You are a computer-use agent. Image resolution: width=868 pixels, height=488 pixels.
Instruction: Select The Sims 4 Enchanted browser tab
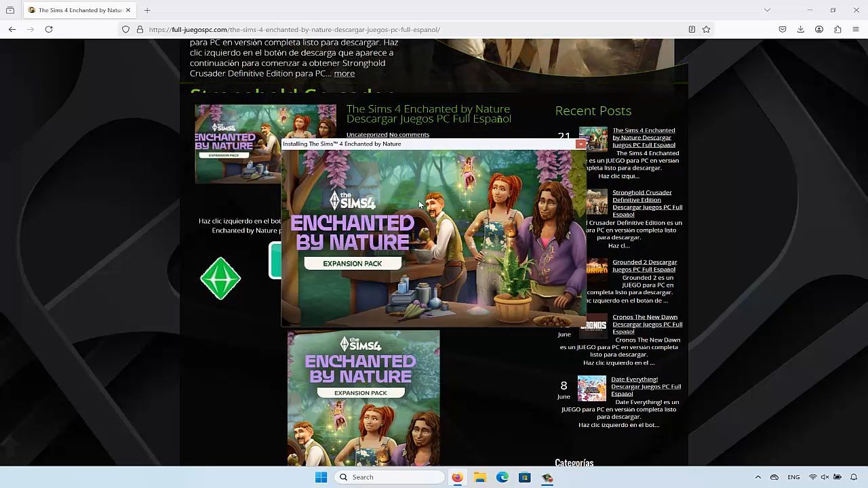pos(79,10)
